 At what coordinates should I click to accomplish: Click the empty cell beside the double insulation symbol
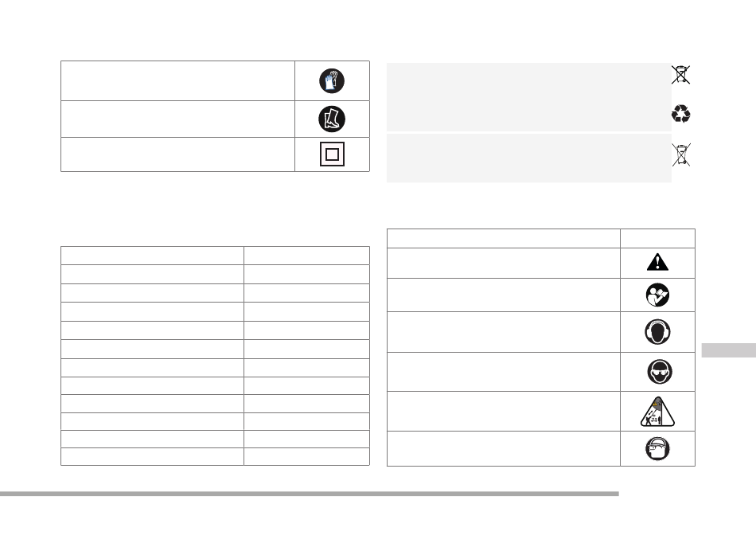click(178, 154)
